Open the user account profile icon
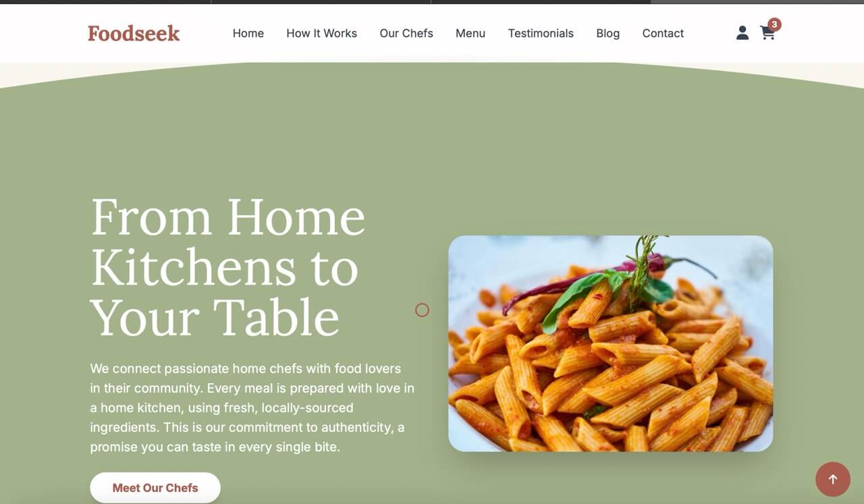The height and width of the screenshot is (504, 864). point(742,33)
